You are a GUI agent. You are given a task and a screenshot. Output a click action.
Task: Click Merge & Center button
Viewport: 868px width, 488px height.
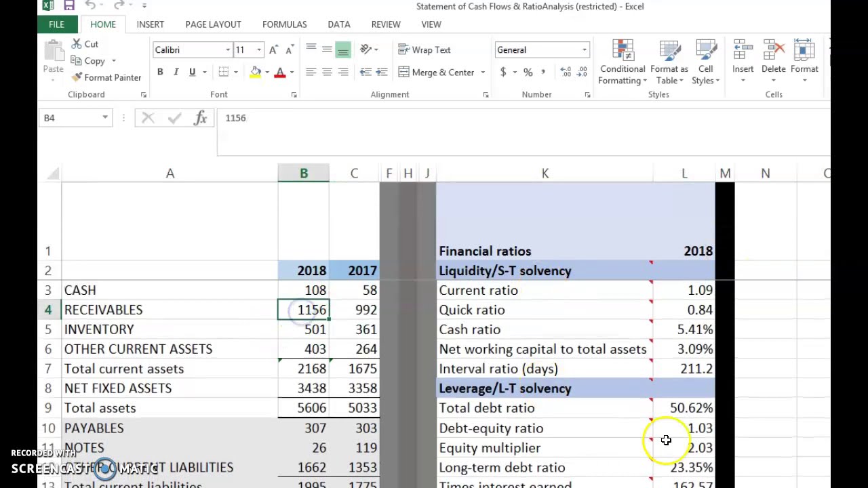point(436,72)
